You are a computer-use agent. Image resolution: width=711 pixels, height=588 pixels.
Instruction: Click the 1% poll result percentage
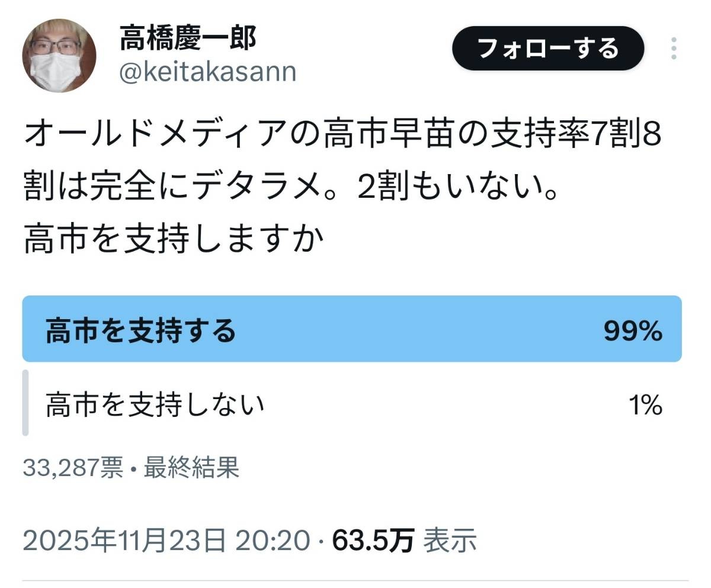pos(645,406)
